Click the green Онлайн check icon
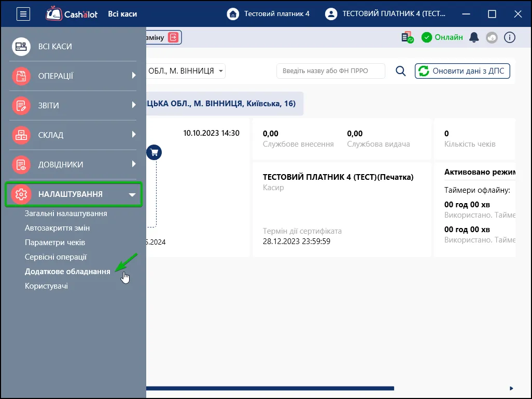532x399 pixels. pyautogui.click(x=427, y=37)
